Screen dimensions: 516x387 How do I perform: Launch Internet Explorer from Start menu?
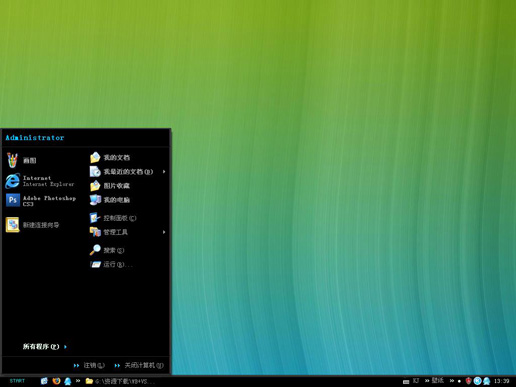40,181
